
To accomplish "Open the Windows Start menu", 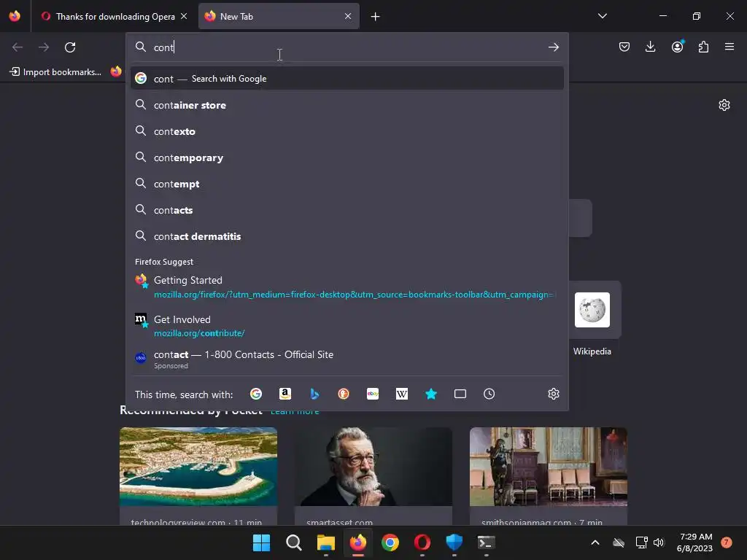I will coord(262,542).
